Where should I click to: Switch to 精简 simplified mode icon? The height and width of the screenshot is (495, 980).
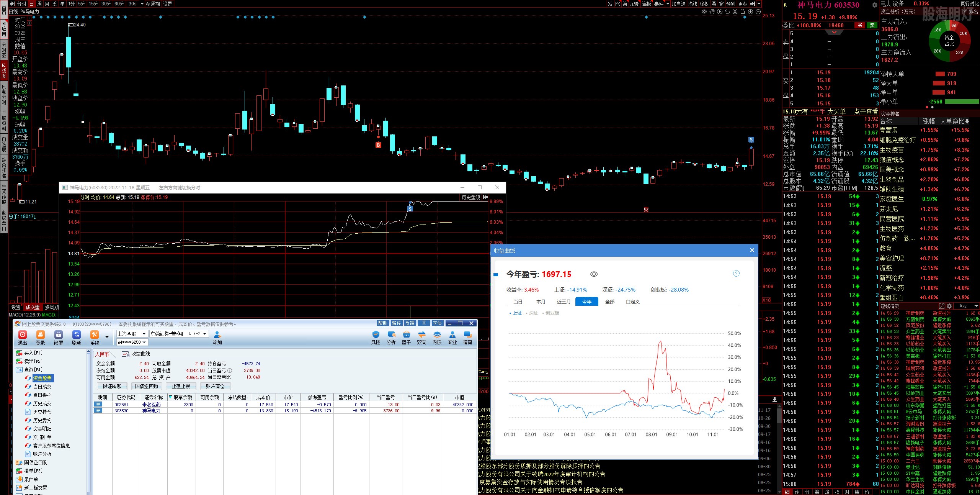coord(467,338)
